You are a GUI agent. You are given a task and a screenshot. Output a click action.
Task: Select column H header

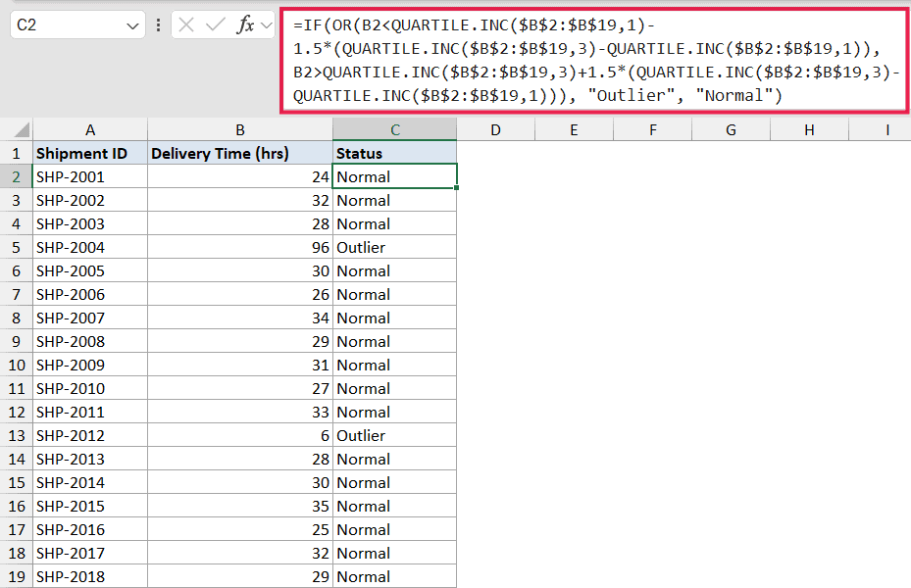pos(809,130)
